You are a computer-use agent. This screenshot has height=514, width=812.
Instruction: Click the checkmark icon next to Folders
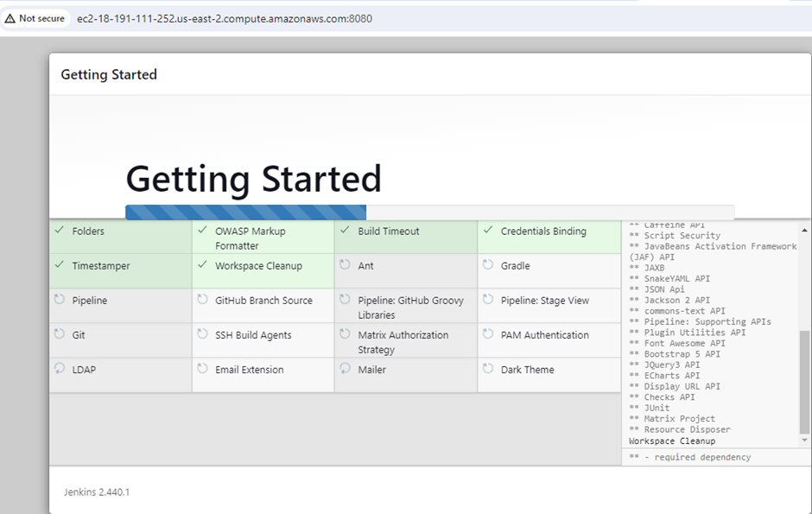[60, 230]
